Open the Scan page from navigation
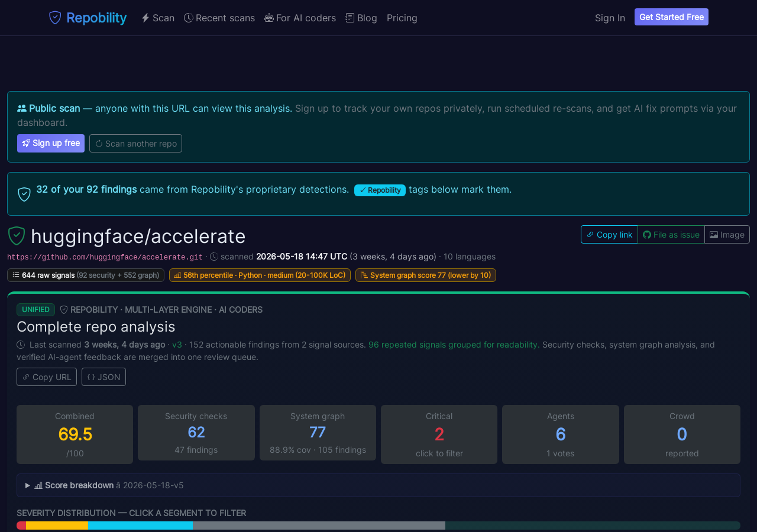This screenshot has width=757, height=532. click(158, 18)
